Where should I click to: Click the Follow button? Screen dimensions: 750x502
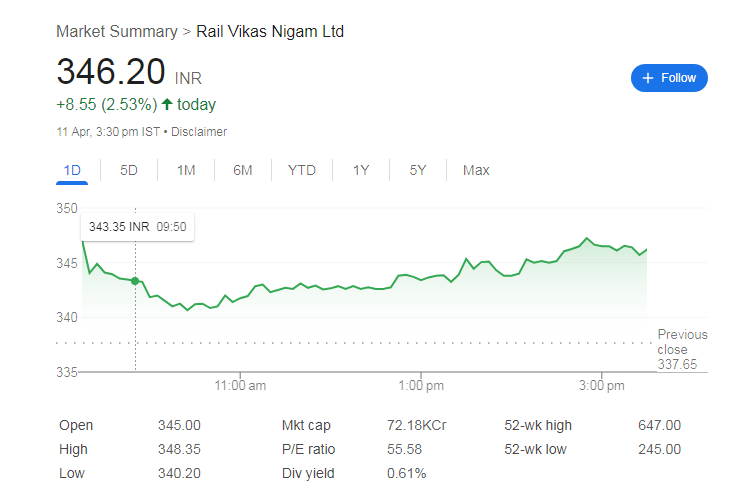[669, 78]
